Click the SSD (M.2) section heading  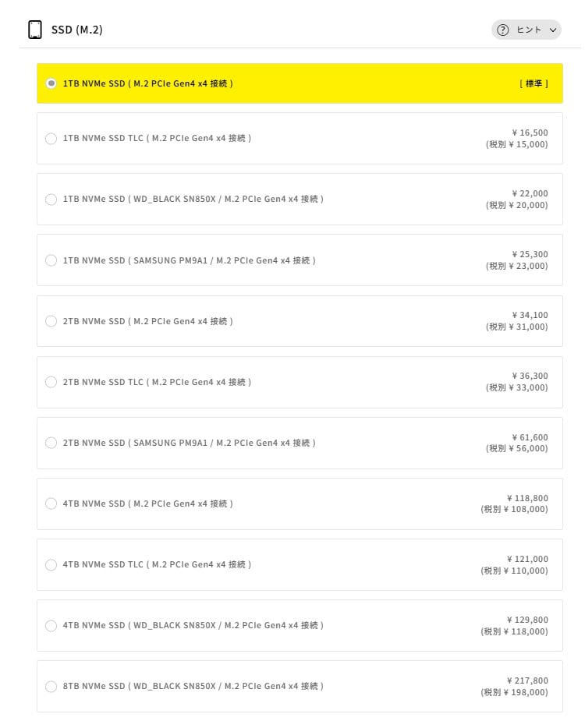click(77, 30)
